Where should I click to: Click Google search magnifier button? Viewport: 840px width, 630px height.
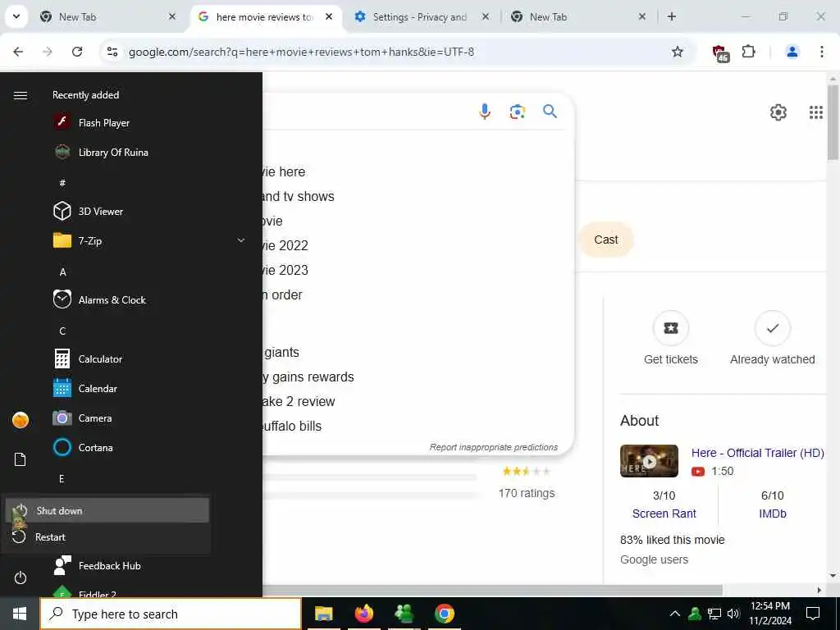click(x=550, y=112)
